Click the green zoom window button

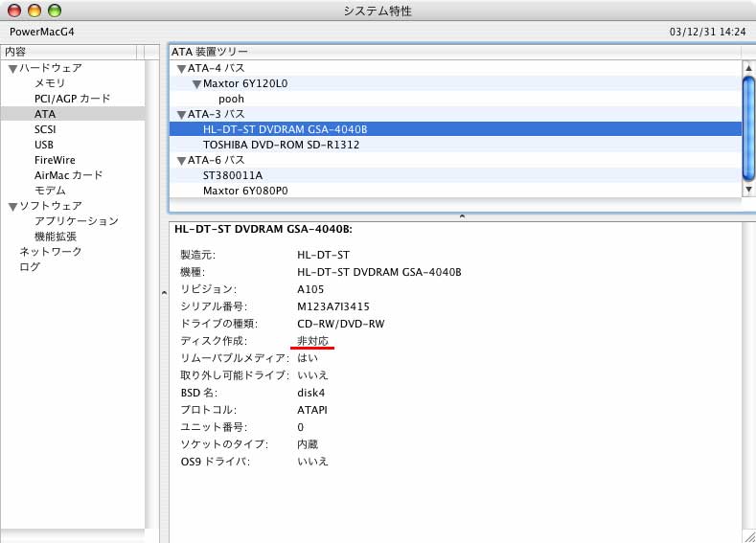tap(54, 11)
